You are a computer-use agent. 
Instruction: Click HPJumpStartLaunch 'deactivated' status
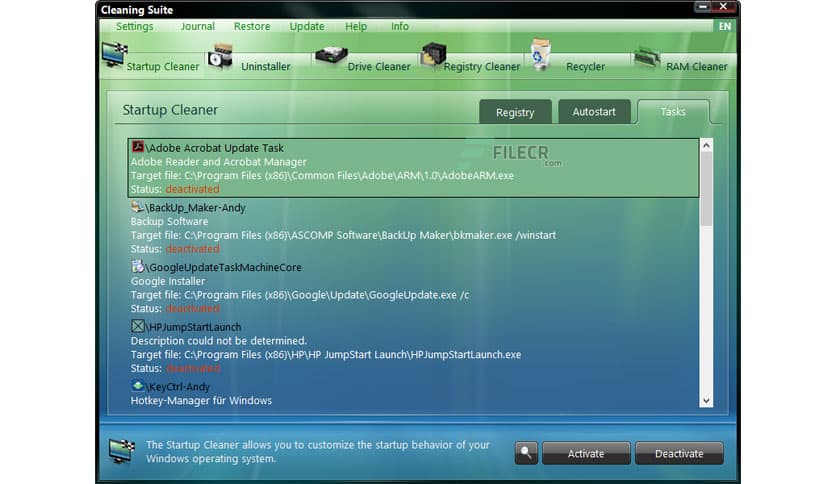pos(192,368)
